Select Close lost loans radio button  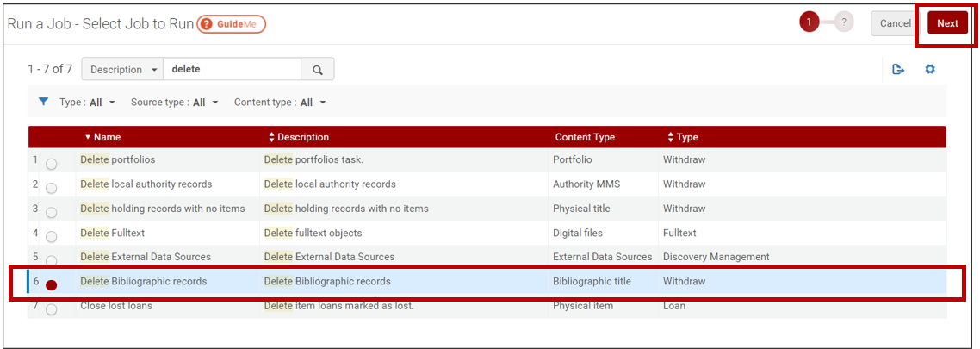click(x=52, y=309)
